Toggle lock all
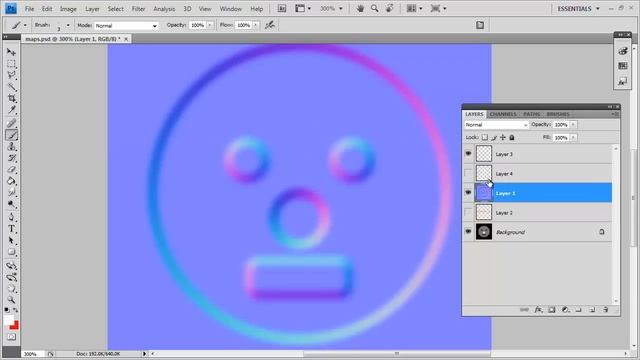The image size is (640, 360). click(512, 138)
